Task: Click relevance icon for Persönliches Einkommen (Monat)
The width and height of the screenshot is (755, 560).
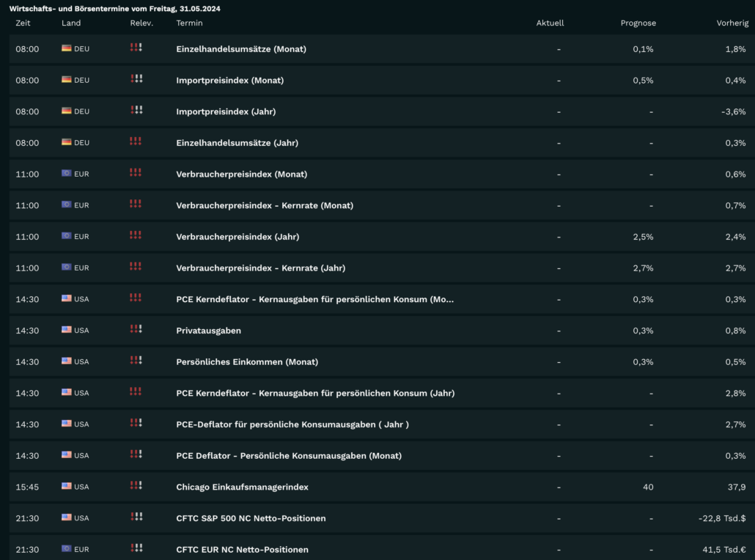Action: click(x=136, y=361)
